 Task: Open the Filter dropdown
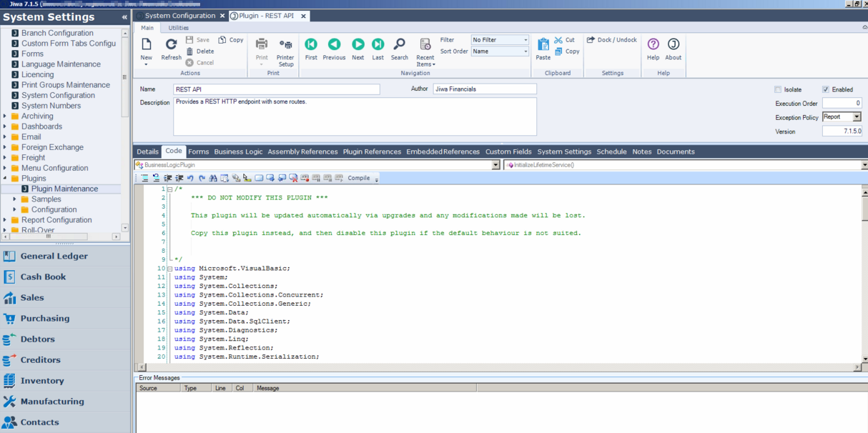coord(526,41)
